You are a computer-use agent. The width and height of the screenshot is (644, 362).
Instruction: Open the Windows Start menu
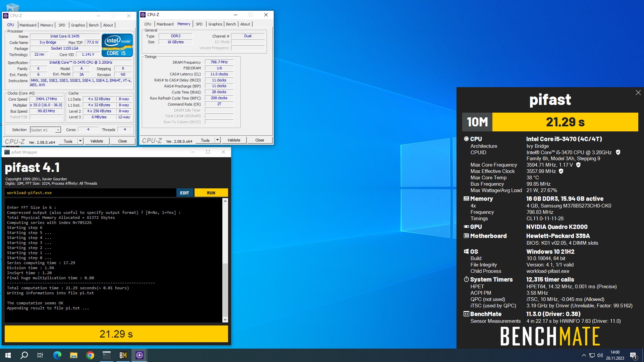pyautogui.click(x=8, y=355)
